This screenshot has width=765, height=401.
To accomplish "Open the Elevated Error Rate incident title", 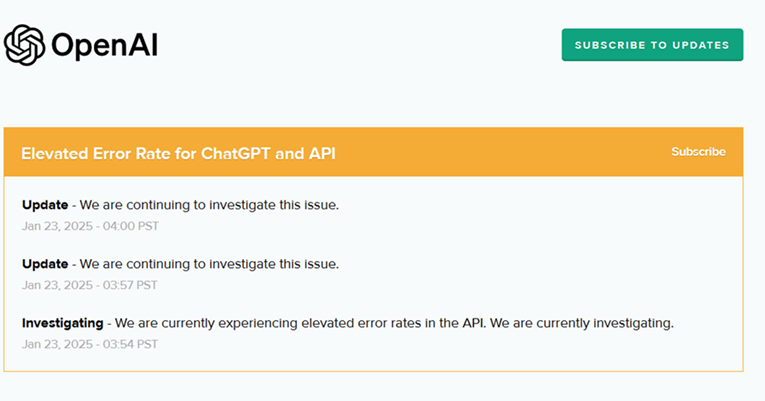I will tap(178, 154).
